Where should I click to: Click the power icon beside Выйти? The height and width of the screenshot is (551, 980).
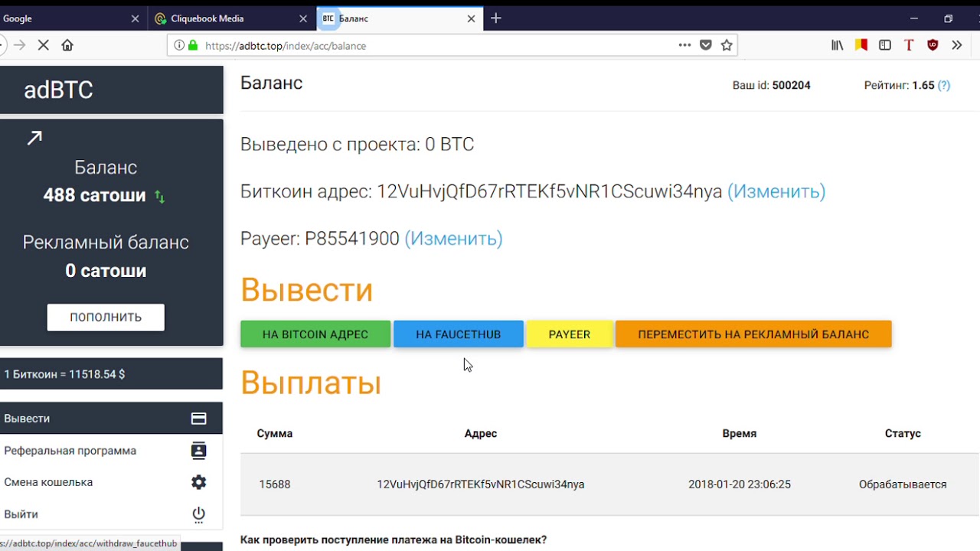[199, 514]
